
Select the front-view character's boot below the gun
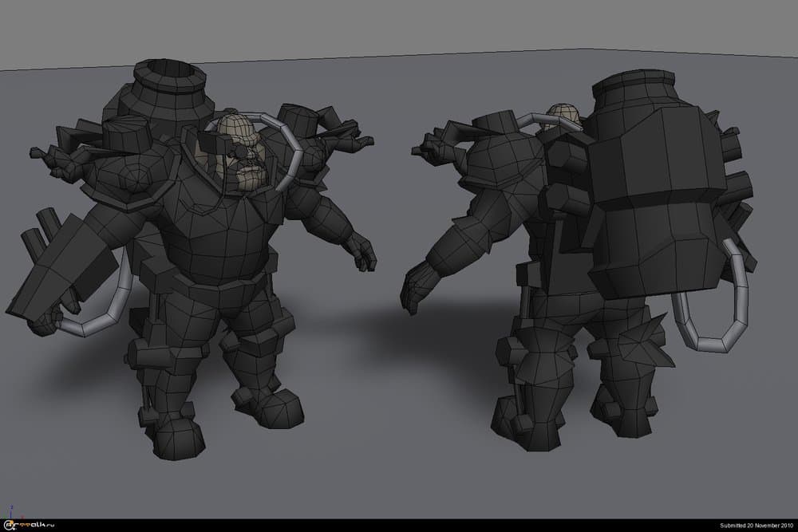tap(172, 435)
